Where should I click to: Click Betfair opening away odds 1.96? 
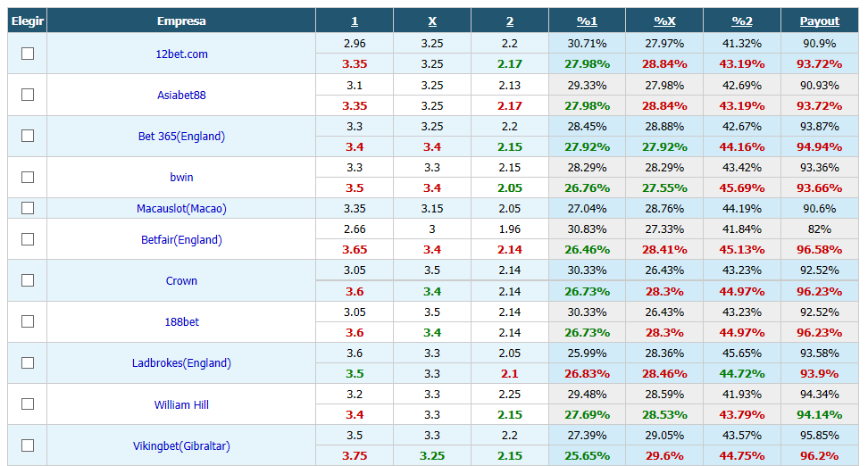point(510,229)
